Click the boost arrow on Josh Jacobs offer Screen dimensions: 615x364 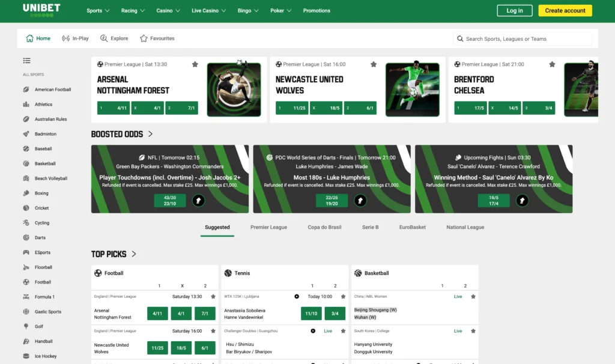pos(199,201)
